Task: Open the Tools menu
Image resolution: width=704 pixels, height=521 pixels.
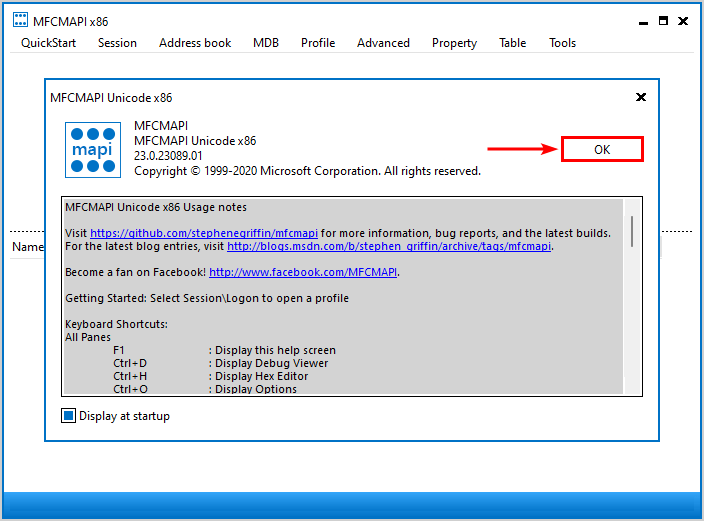Action: 562,43
